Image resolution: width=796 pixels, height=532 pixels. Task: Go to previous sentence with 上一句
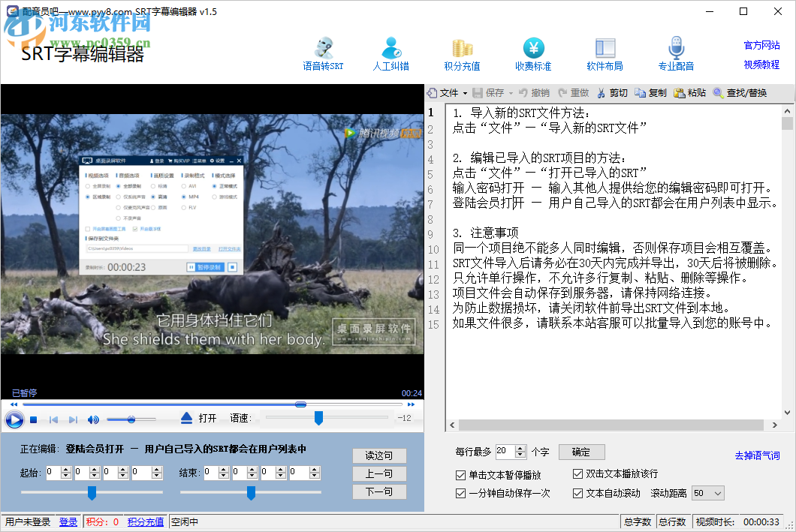[379, 473]
